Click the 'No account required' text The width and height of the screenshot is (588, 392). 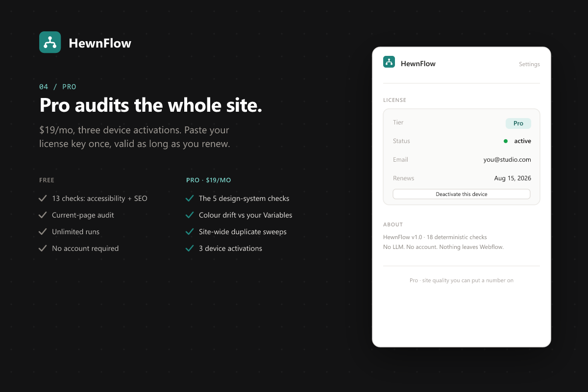(85, 248)
